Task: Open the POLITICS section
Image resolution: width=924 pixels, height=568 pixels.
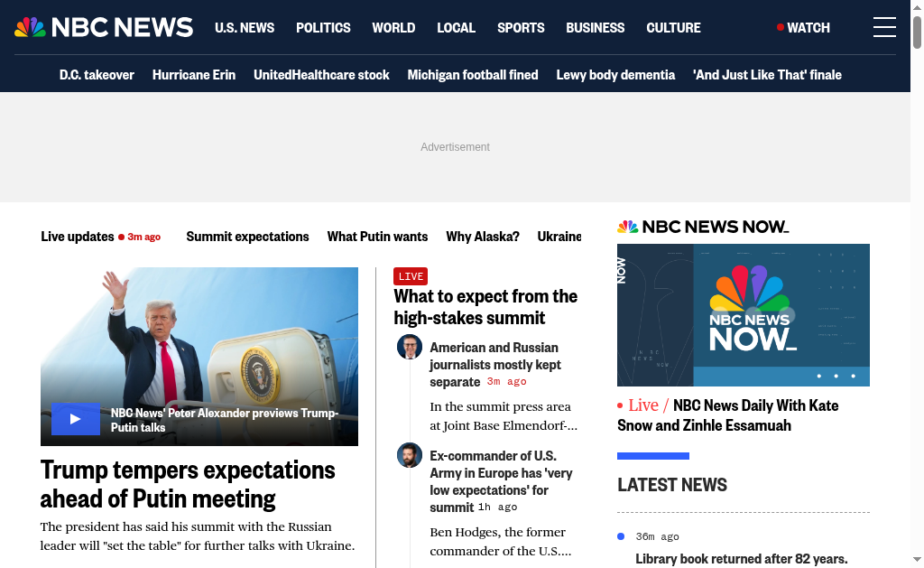Action: [x=323, y=28]
